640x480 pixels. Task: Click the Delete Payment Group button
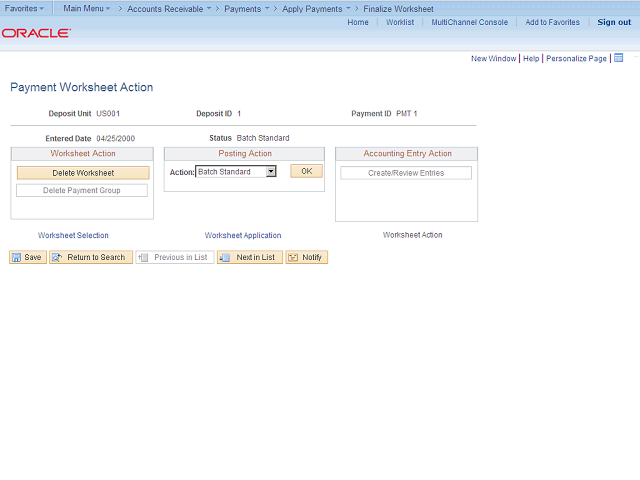click(x=82, y=190)
